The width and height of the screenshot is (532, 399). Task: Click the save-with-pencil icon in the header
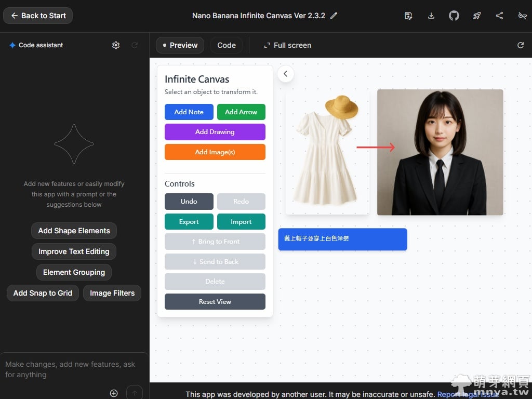(x=408, y=16)
